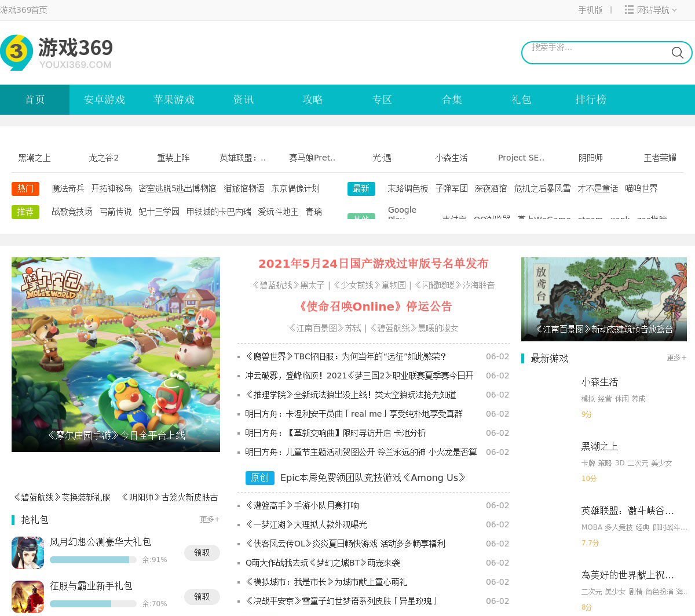This screenshot has width=695, height=616.
Task: Click the green 推荐 tag
Action: [25, 212]
